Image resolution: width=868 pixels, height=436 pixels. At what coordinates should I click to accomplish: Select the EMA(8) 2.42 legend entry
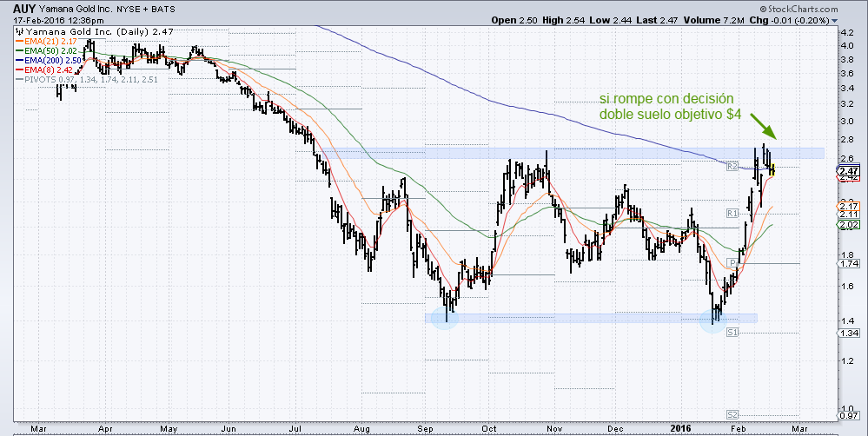point(43,69)
